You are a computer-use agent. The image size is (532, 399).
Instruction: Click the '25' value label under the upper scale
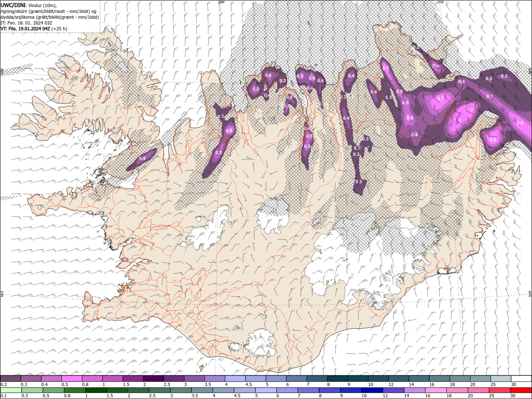tap(493, 384)
